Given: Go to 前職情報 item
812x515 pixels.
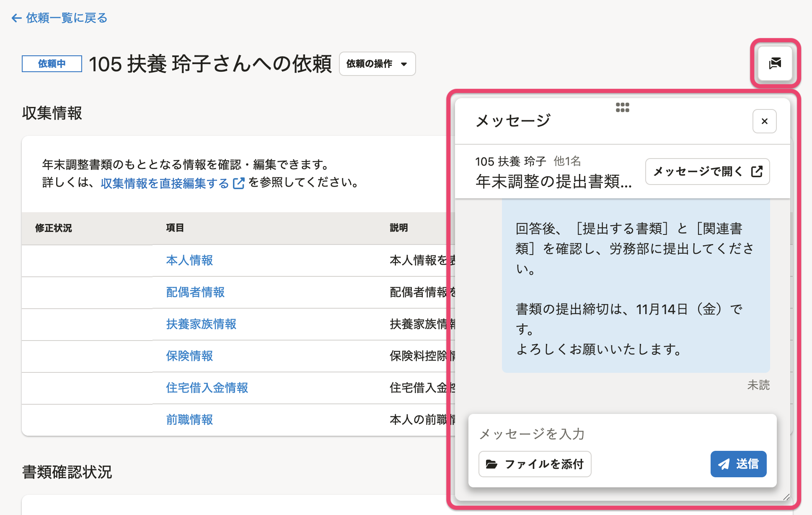Looking at the screenshot, I should tap(189, 420).
